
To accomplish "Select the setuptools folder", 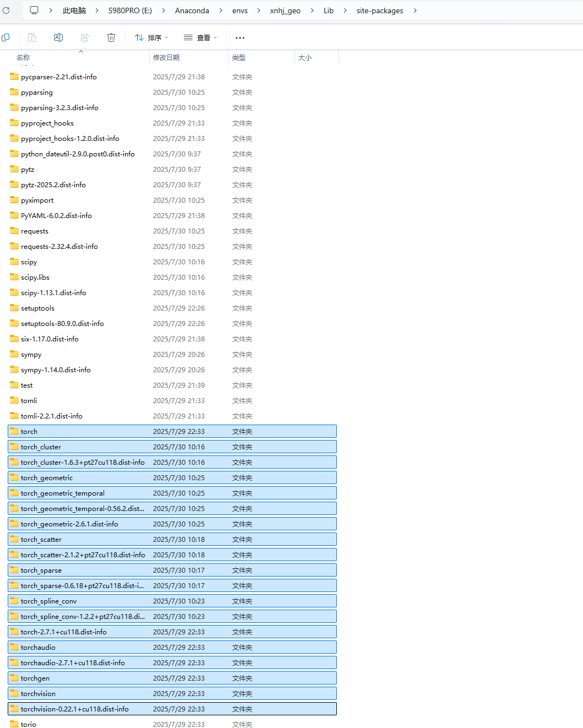I will 172,308.
